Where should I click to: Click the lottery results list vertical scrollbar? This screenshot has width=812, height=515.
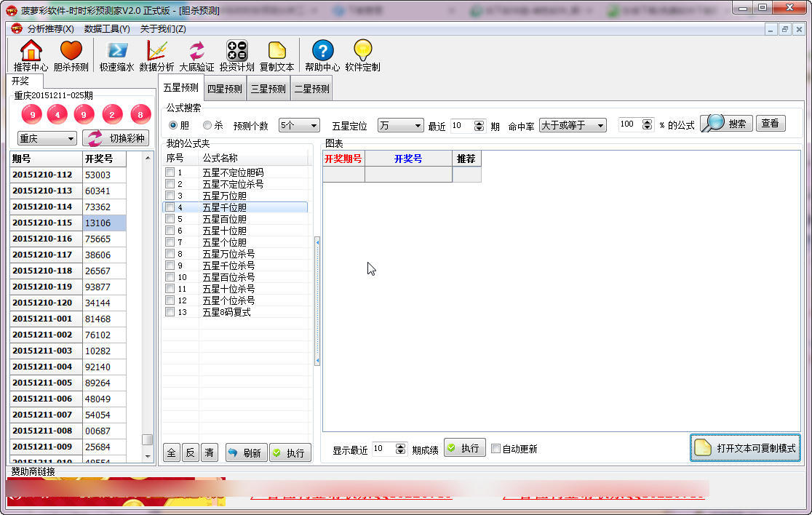[147, 306]
